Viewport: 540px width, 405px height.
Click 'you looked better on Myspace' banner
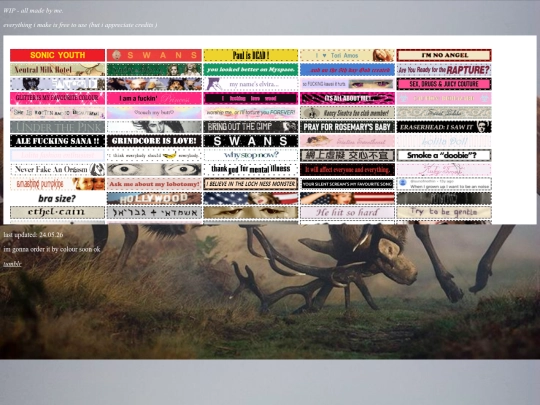pos(251,70)
